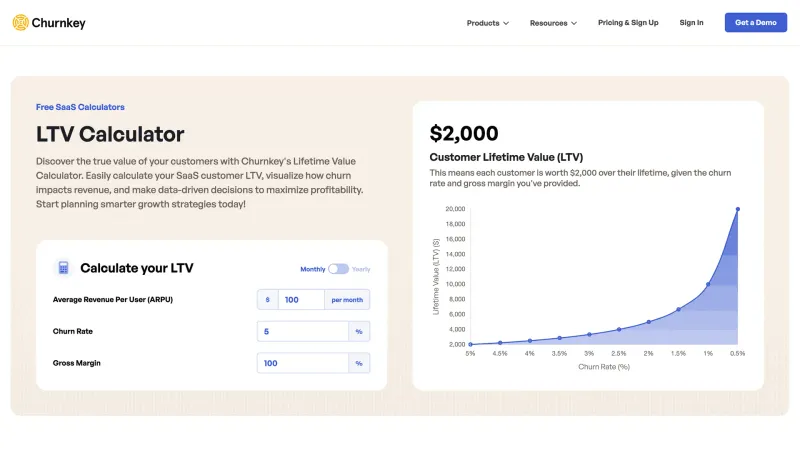800x450 pixels.
Task: Focus the Churn Rate input field
Action: pos(303,332)
